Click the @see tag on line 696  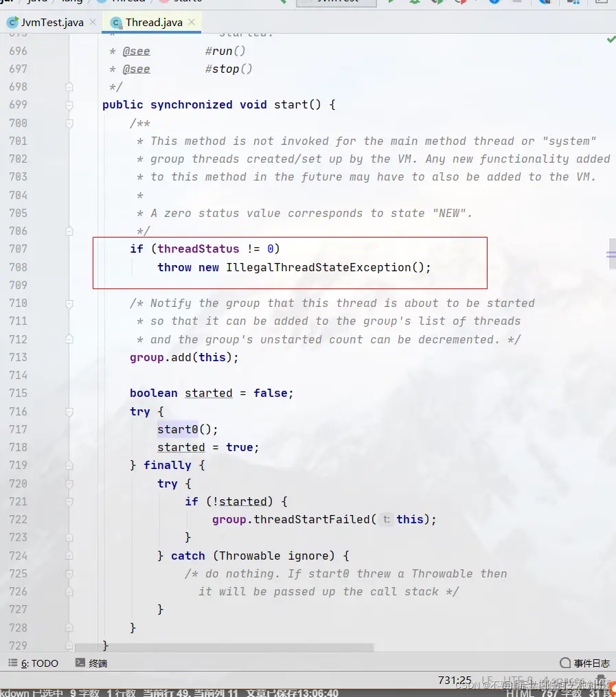point(137,51)
